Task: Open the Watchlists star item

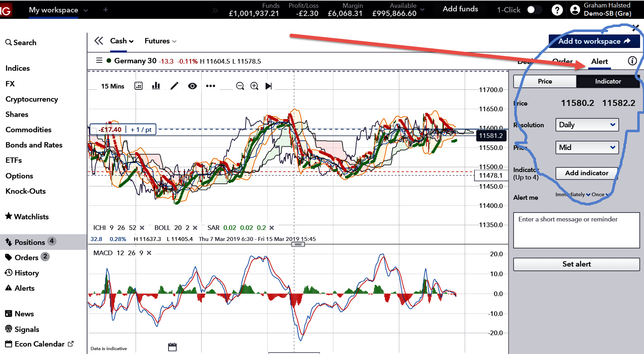Action: point(27,216)
